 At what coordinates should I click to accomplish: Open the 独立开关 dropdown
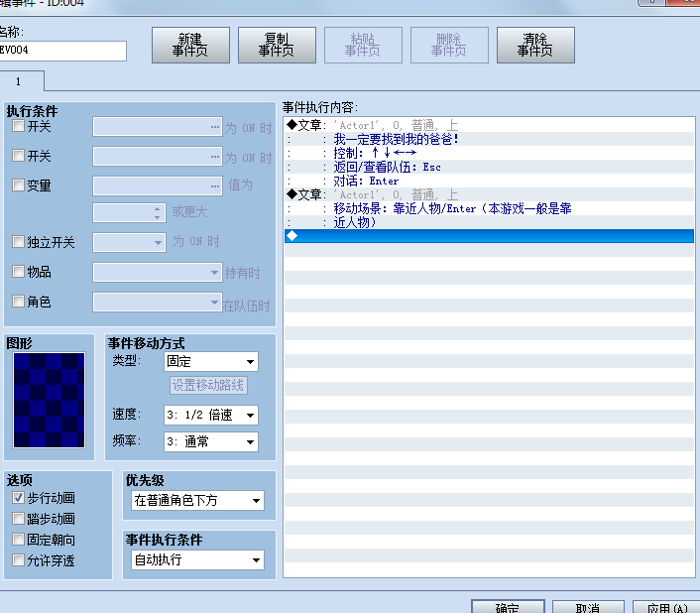click(x=129, y=242)
